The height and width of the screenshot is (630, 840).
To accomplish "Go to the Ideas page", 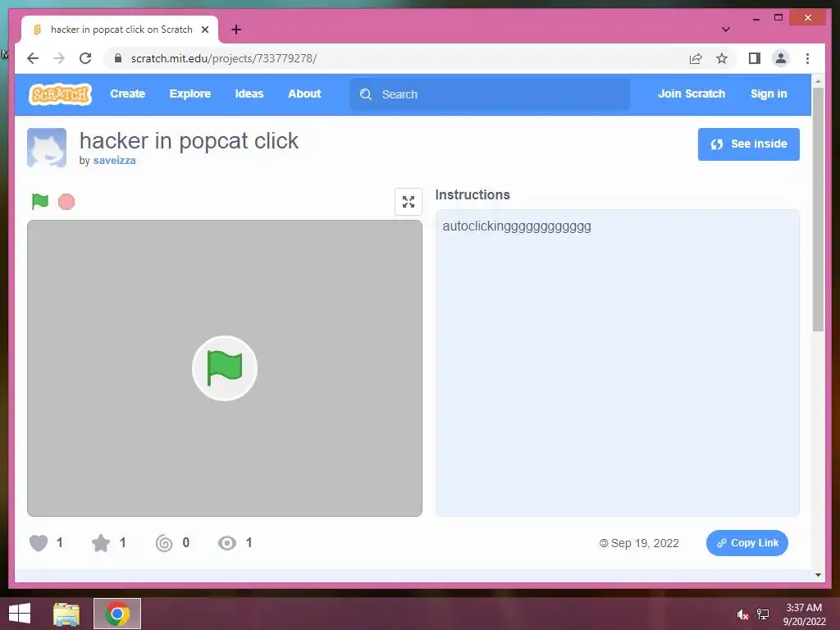I will point(249,94).
